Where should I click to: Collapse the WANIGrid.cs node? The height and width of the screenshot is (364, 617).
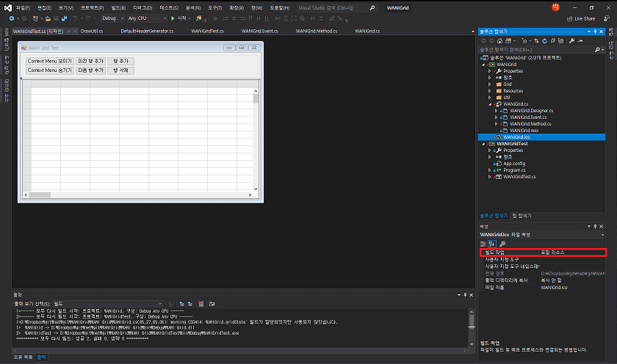(x=490, y=104)
